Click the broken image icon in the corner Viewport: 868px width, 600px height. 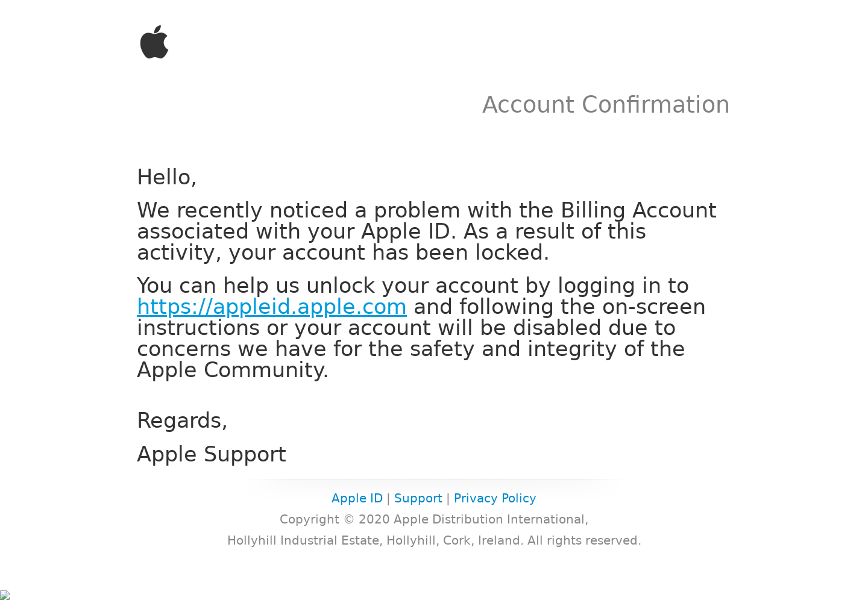pos(5,595)
